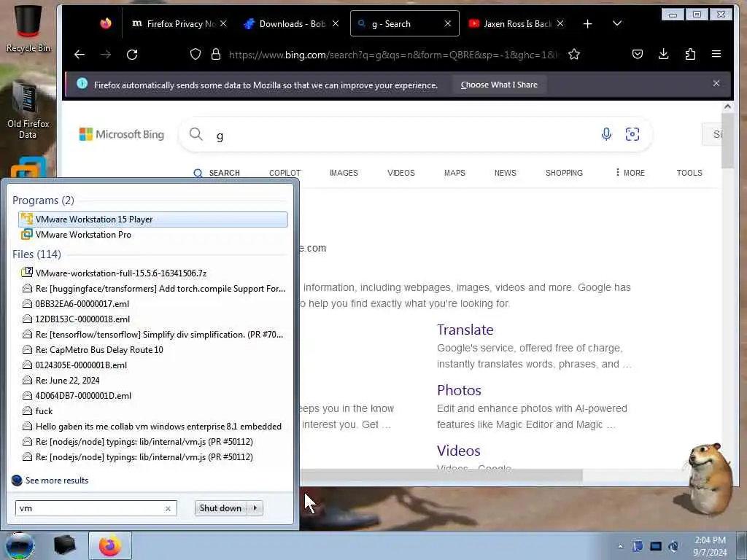This screenshot has width=747, height=560.
Task: Open the Bing SHOPPING tab
Action: (564, 173)
